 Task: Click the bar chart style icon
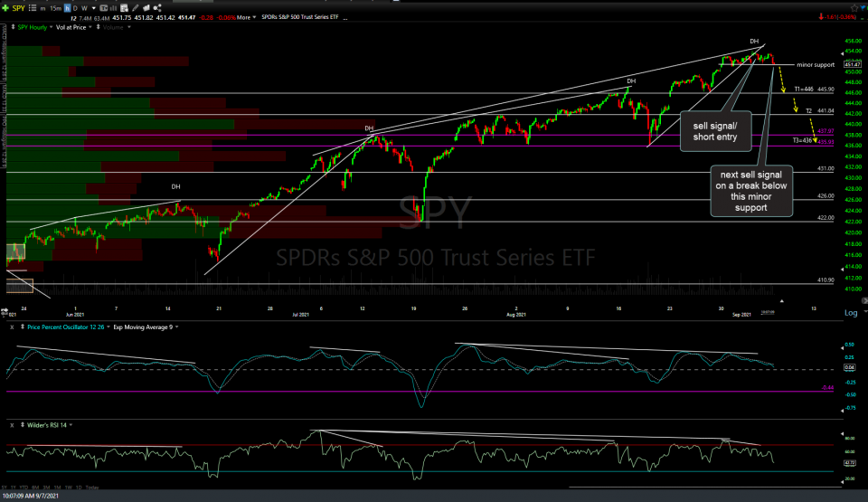pos(114,8)
